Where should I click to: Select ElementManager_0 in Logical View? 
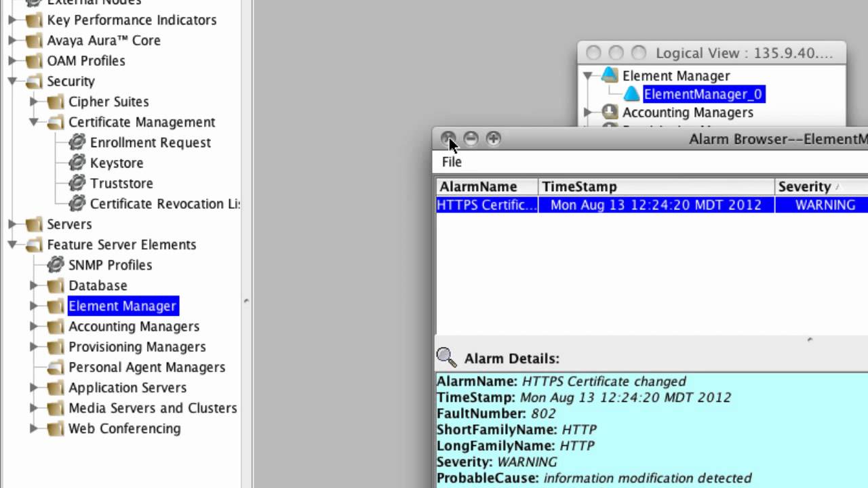703,94
